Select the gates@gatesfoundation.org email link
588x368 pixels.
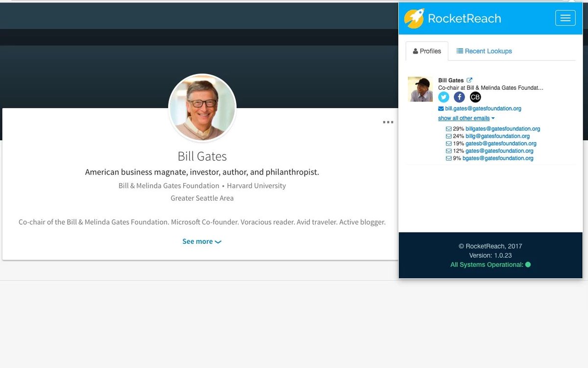point(499,151)
